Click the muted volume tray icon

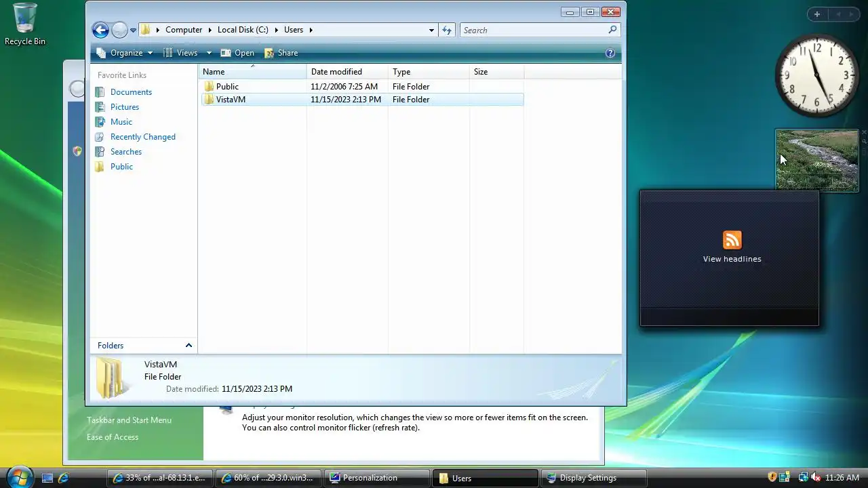[816, 478]
